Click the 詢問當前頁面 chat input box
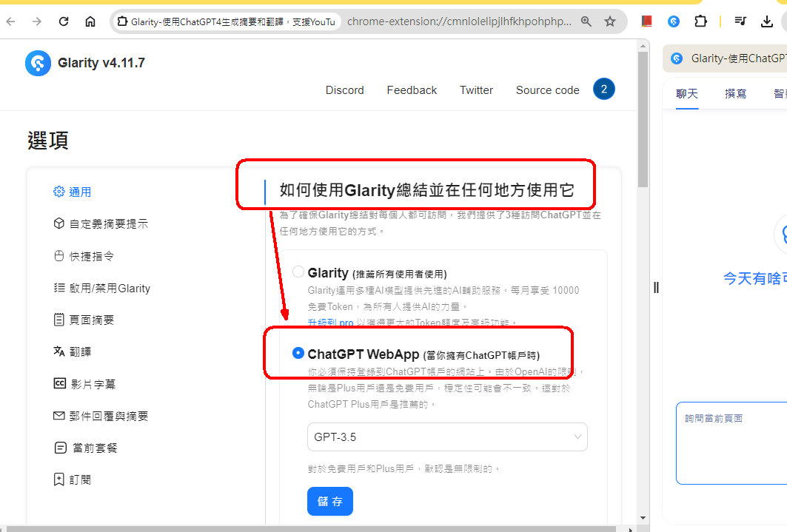The height and width of the screenshot is (532, 787). [731, 443]
